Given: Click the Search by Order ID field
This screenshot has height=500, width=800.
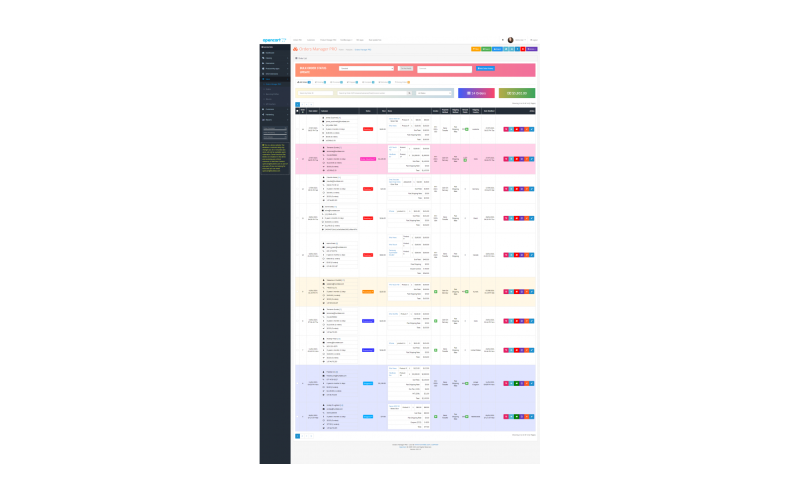Looking at the screenshot, I should [315, 93].
